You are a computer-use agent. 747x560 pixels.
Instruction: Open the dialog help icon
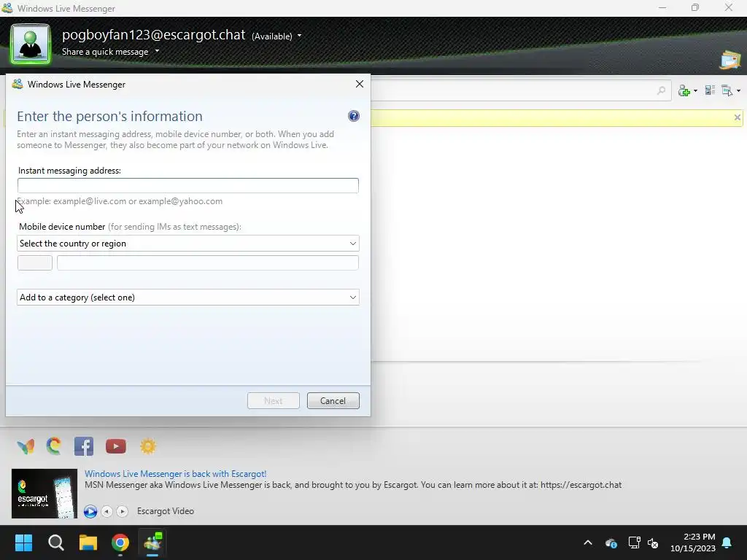coord(354,116)
